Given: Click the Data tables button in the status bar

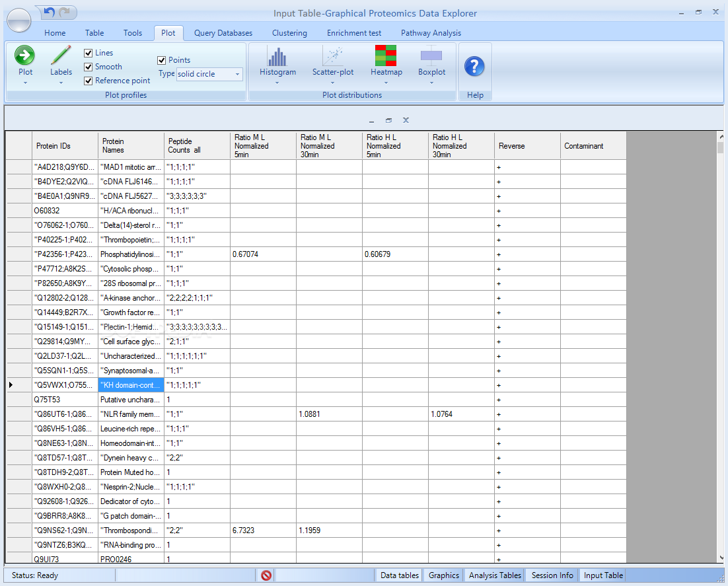Looking at the screenshot, I should [399, 575].
